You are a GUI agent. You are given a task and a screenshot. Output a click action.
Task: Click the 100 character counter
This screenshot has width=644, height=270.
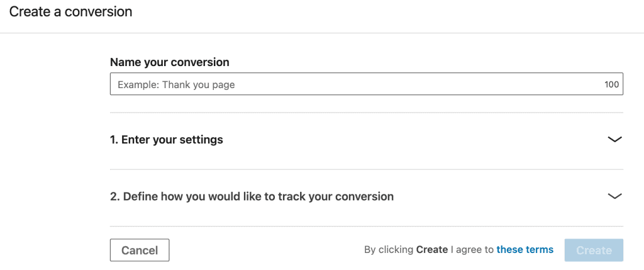(x=611, y=85)
